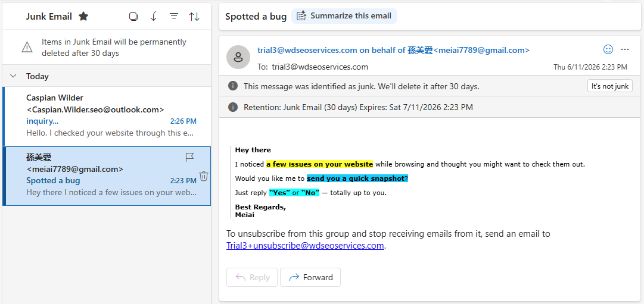Click the Trial3+unsubscribe@wdseoservices.com link

click(x=305, y=246)
